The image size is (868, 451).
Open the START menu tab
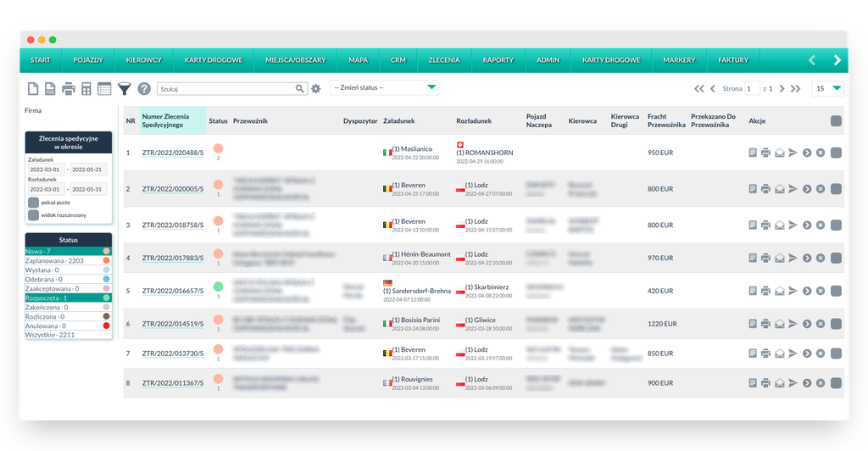coord(41,60)
